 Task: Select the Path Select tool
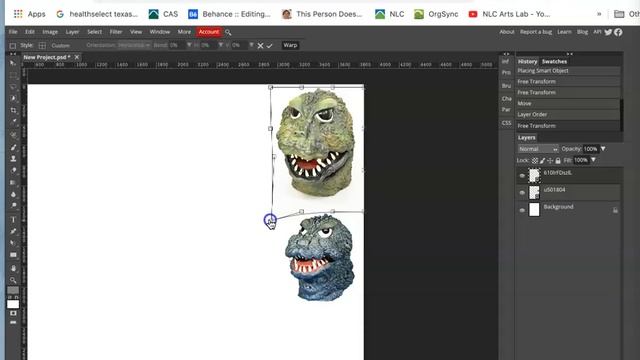13,243
